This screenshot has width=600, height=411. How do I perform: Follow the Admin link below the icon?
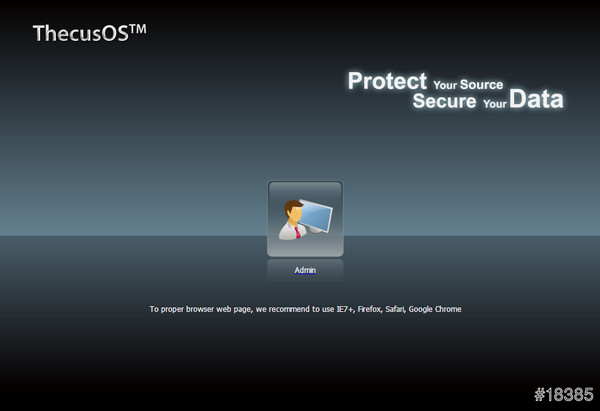305,270
